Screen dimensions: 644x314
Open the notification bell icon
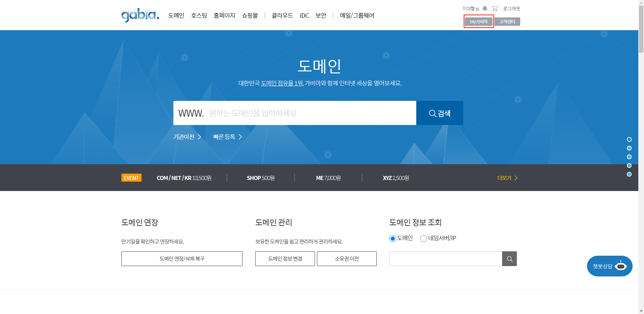[x=485, y=8]
